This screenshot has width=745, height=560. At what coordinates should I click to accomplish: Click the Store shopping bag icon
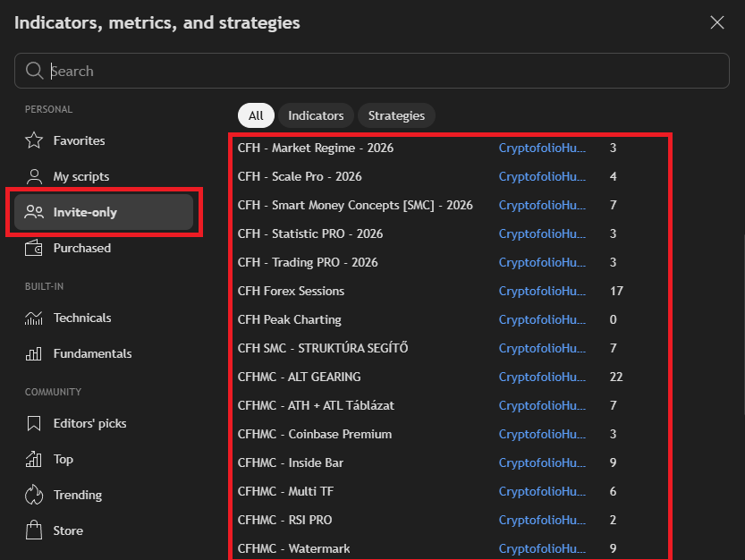pos(34,530)
